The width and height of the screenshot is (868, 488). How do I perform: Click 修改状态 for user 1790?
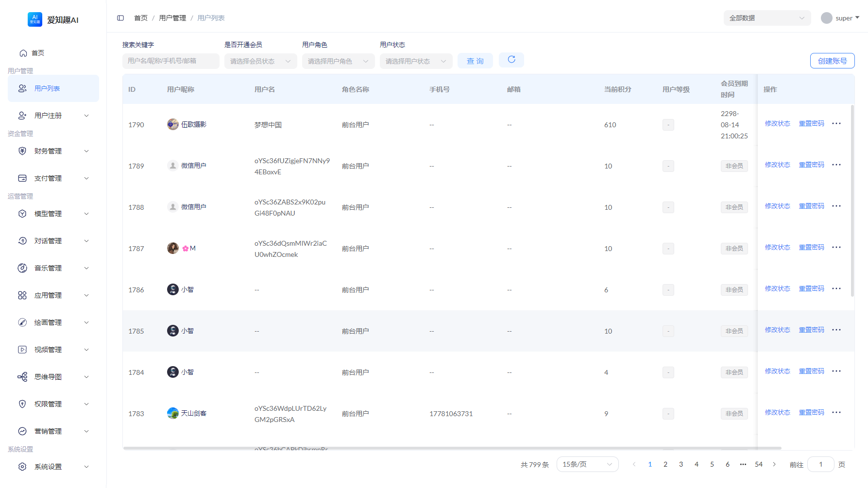coord(778,123)
